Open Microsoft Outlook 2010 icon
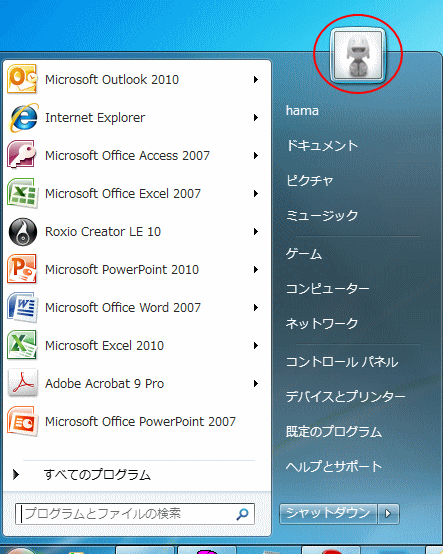The width and height of the screenshot is (443, 554). click(x=22, y=79)
